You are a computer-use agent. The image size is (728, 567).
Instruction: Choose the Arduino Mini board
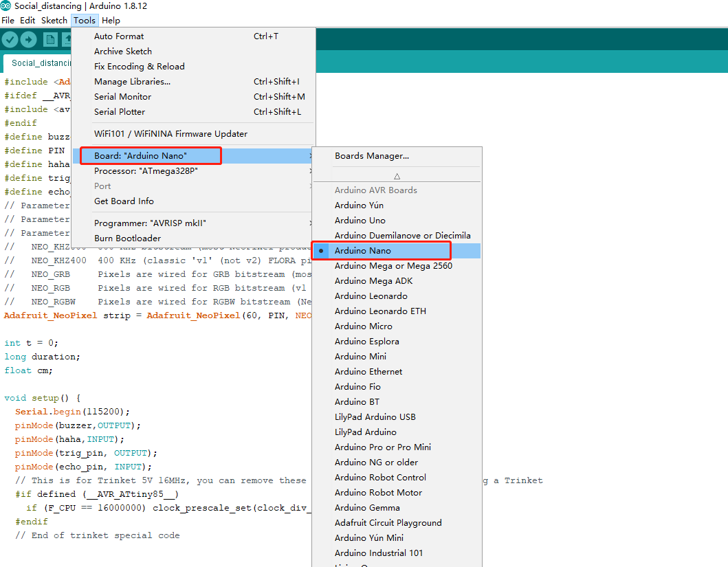pyautogui.click(x=397, y=356)
